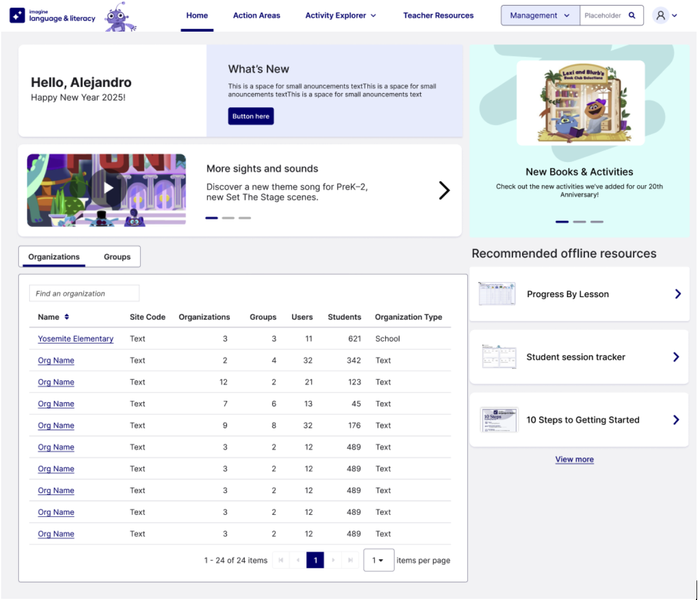Open Progress By Lesson chevron arrow
This screenshot has width=700, height=600.
(678, 294)
